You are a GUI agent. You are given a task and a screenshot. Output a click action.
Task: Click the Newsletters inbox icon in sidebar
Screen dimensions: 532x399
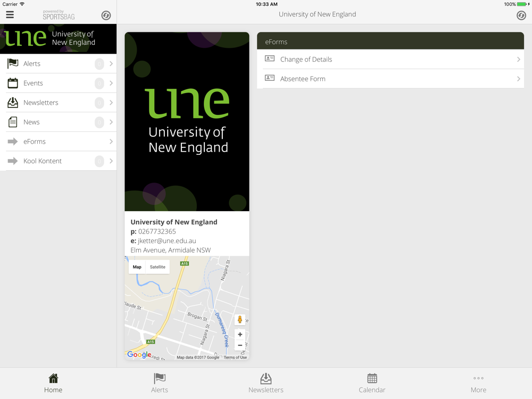[13, 103]
